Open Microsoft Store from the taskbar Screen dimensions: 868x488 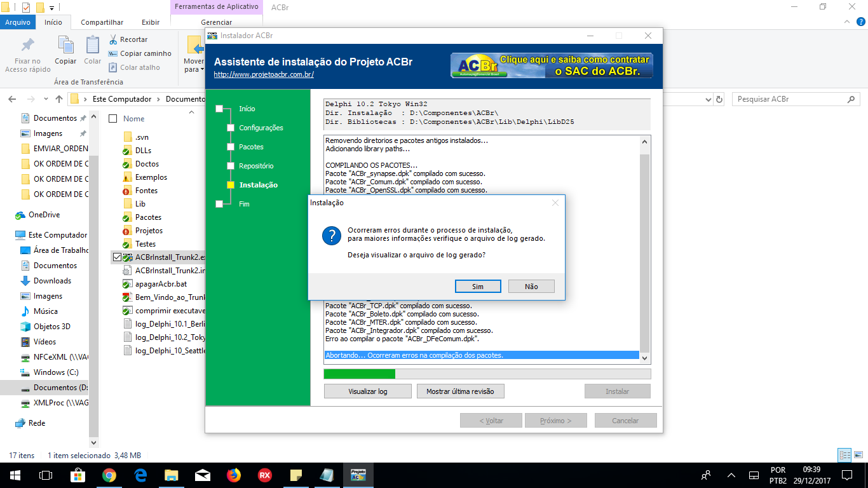tap(78, 475)
